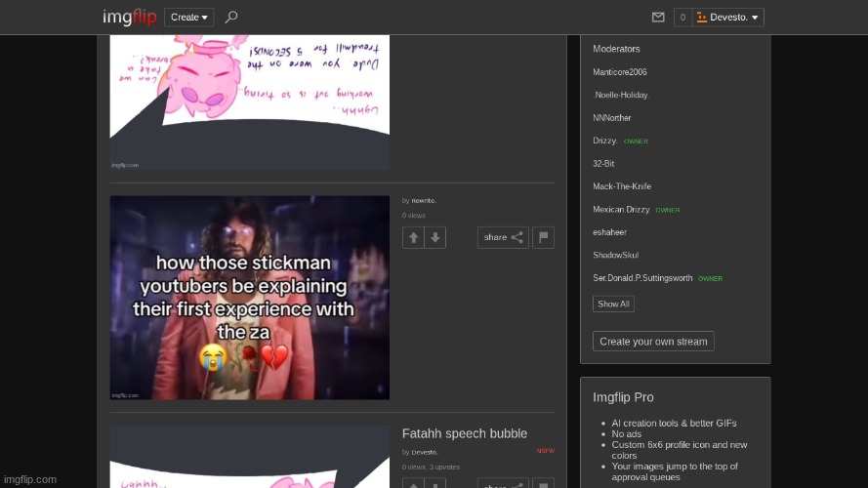Click author Devesto. under Fatahh speech bubble
Image resolution: width=868 pixels, height=488 pixels.
(x=425, y=452)
